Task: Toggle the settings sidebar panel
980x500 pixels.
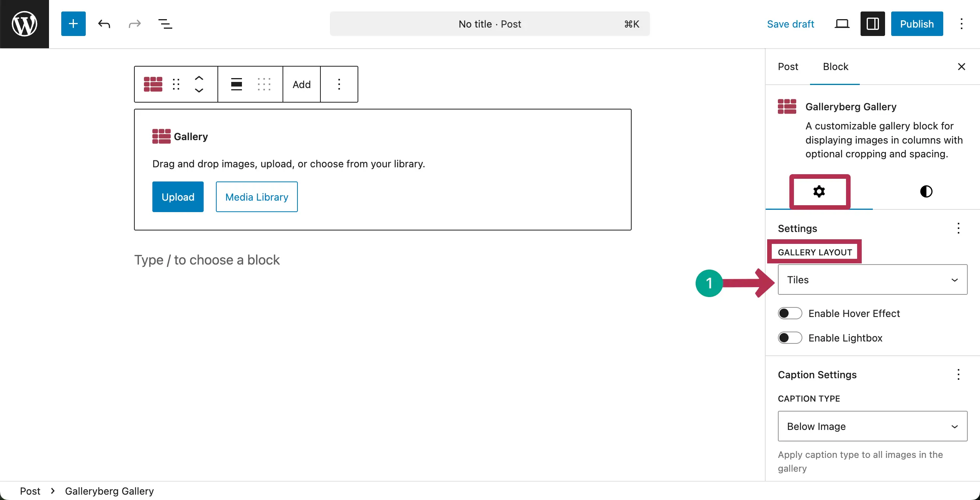Action: coord(872,23)
